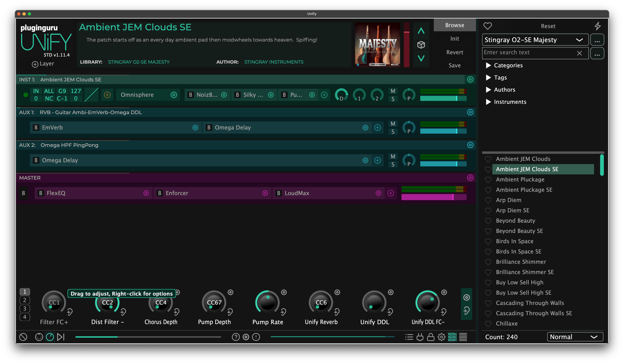624x364 pixels.
Task: Click the Pump Rate macro knob
Action: [267, 303]
